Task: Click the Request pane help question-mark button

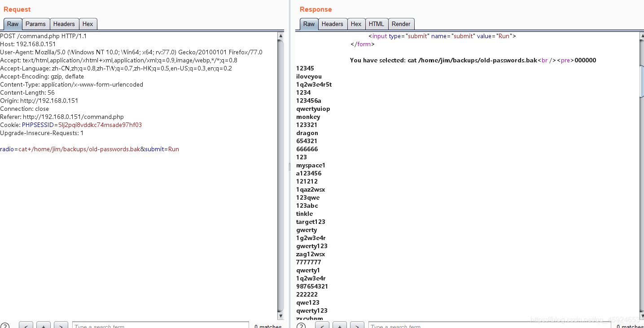Action: pyautogui.click(x=5, y=326)
